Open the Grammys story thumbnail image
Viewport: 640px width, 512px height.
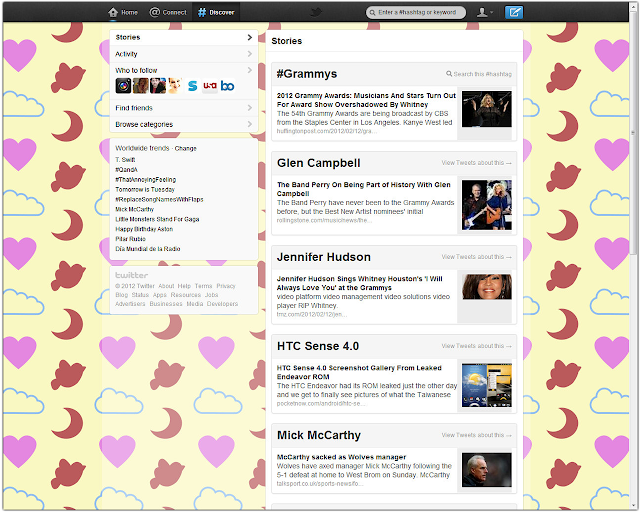pos(487,109)
